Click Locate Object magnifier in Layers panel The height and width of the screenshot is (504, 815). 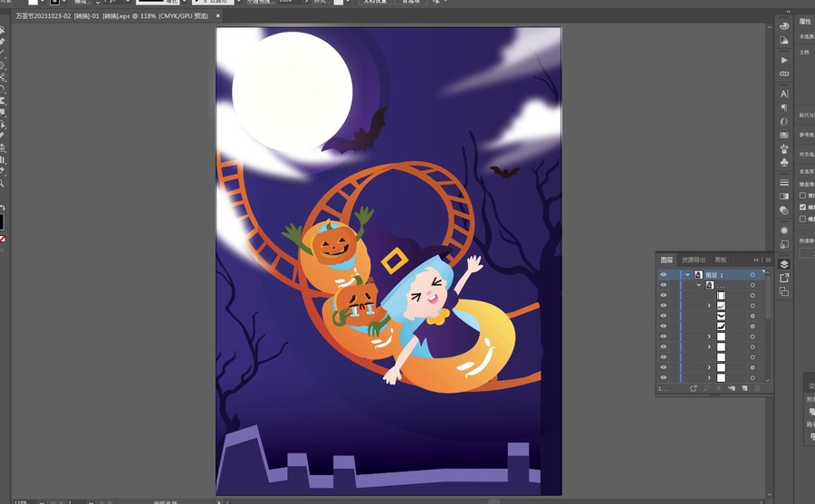[706, 388]
